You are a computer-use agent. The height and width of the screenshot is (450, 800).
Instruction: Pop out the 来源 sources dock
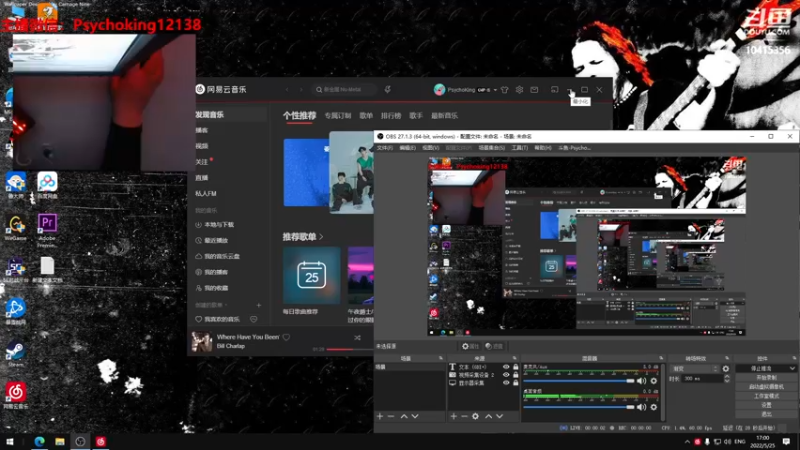[514, 359]
